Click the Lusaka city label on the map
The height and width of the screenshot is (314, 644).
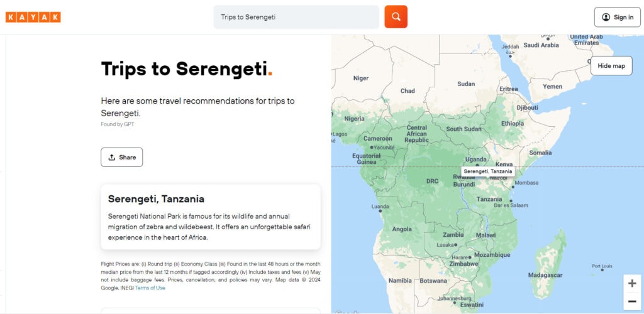point(446,245)
